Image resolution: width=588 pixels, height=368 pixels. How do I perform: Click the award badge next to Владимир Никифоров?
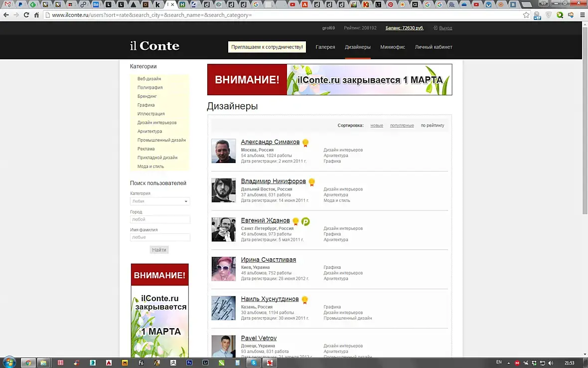tap(311, 182)
